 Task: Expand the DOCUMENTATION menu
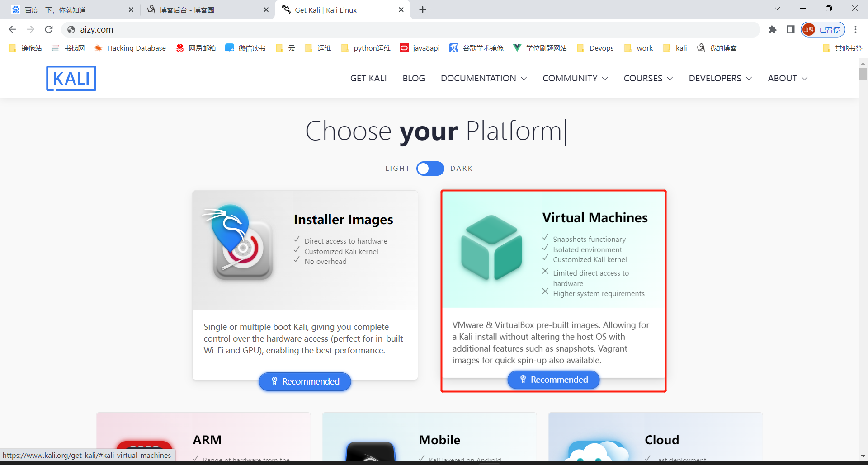click(484, 78)
